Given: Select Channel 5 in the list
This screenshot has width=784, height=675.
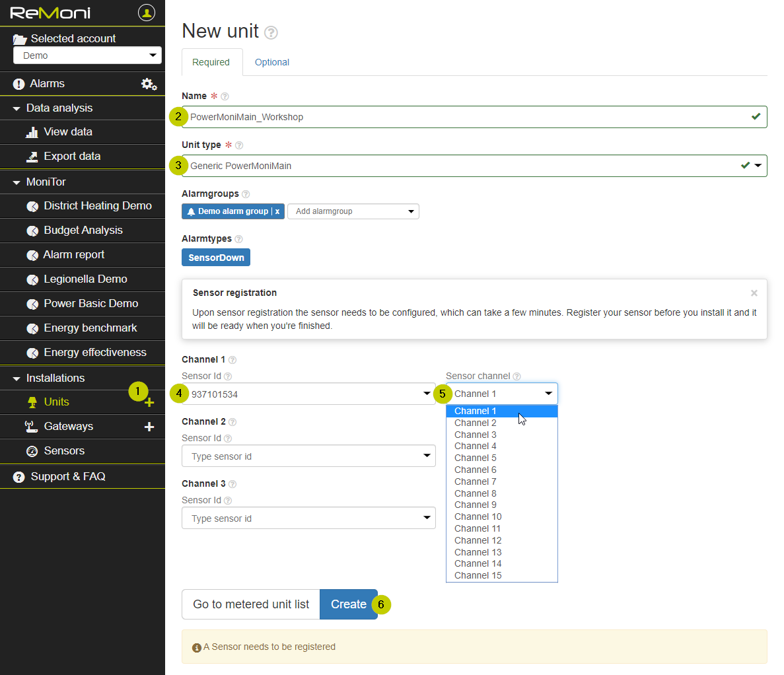Looking at the screenshot, I should coord(501,458).
